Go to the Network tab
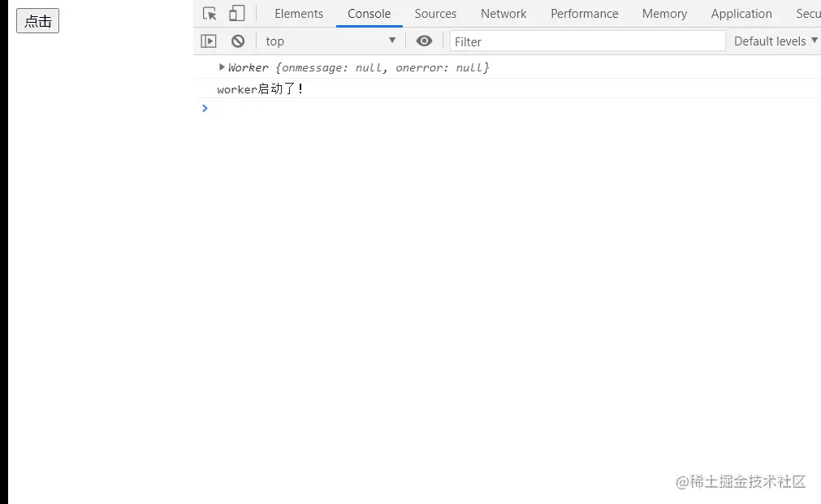The image size is (821, 504). (503, 14)
